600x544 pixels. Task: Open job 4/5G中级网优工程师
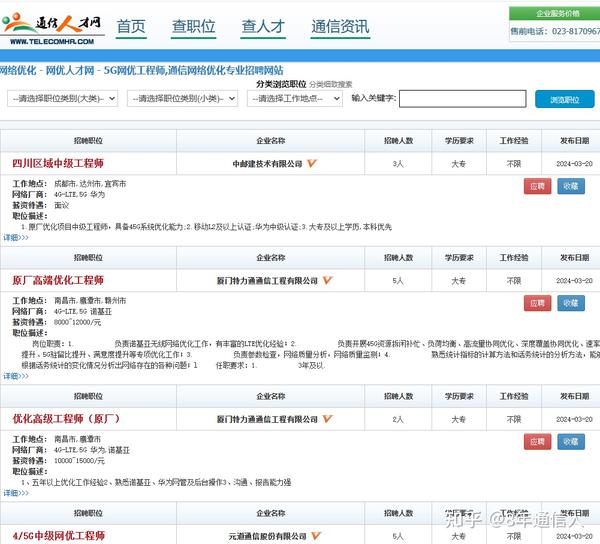59,536
